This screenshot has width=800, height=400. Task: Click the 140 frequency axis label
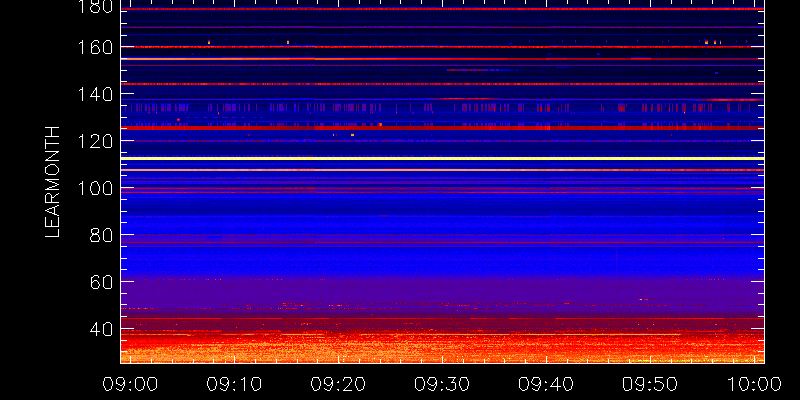pyautogui.click(x=95, y=94)
